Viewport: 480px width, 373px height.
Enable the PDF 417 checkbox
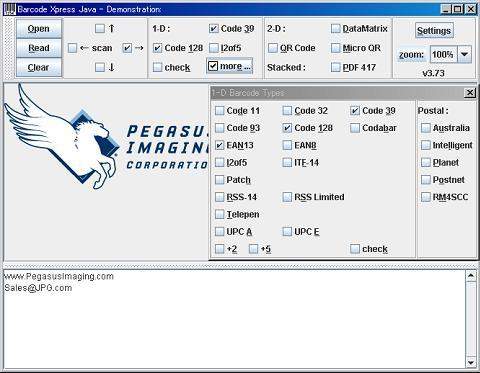click(336, 67)
